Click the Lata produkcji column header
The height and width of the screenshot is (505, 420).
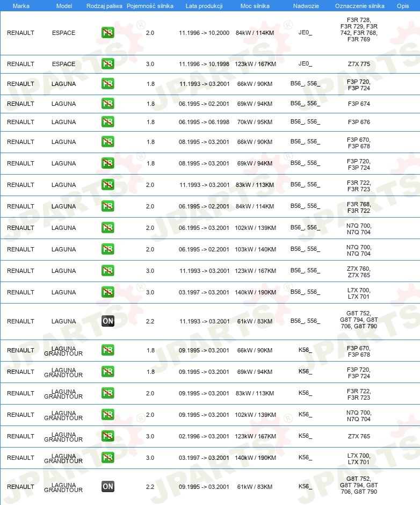tap(204, 6)
